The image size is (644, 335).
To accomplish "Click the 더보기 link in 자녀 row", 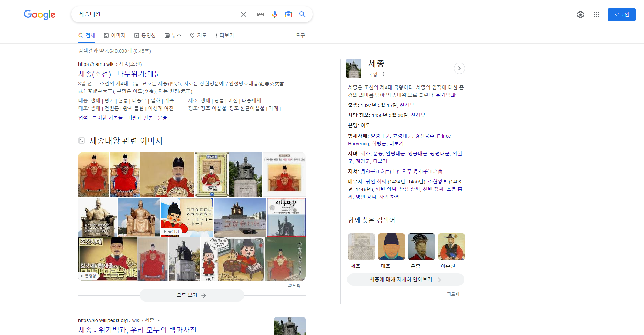I will tap(380, 161).
